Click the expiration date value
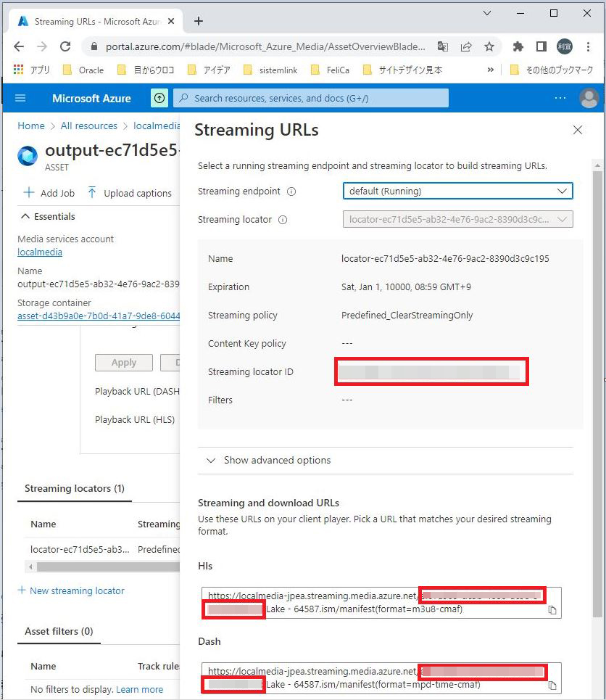This screenshot has height=700, width=606. pyautogui.click(x=406, y=287)
